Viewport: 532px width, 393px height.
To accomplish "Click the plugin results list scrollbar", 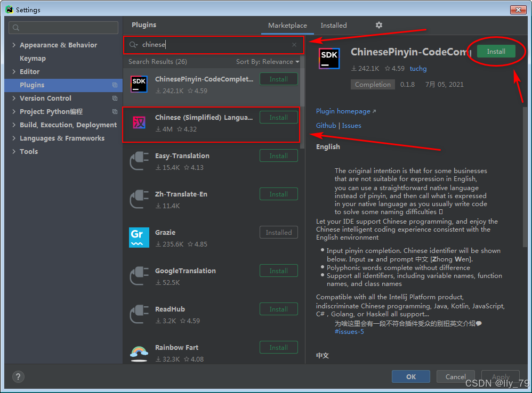I will click(x=302, y=102).
